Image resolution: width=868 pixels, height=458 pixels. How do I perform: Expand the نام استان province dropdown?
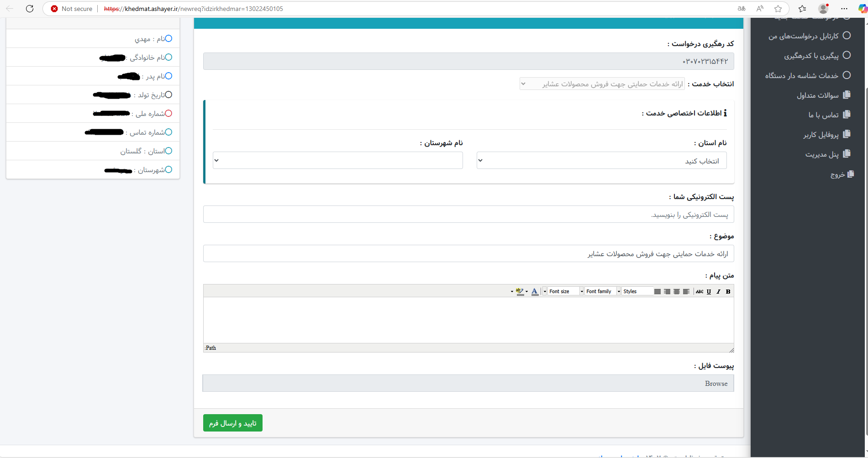601,161
